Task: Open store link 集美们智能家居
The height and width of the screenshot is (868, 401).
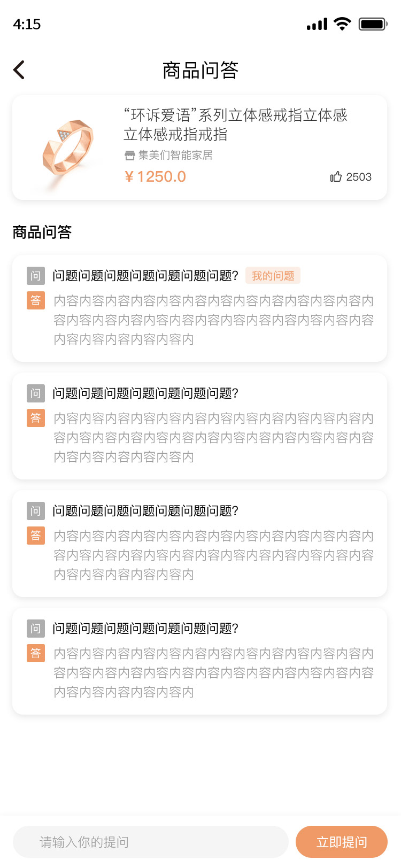Action: point(175,156)
